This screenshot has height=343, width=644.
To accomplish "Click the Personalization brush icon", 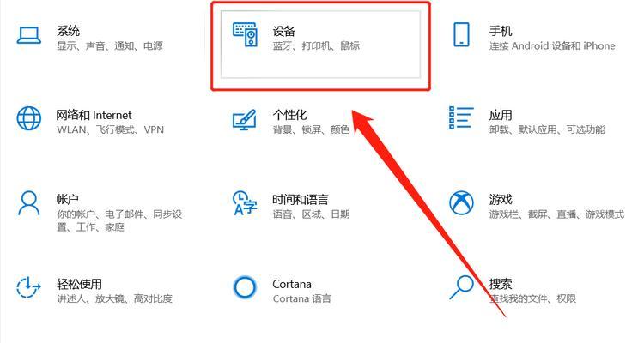I will click(x=245, y=120).
